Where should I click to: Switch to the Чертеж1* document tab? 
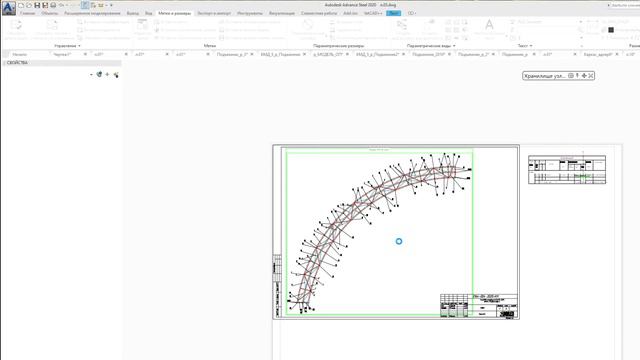[x=62, y=54]
